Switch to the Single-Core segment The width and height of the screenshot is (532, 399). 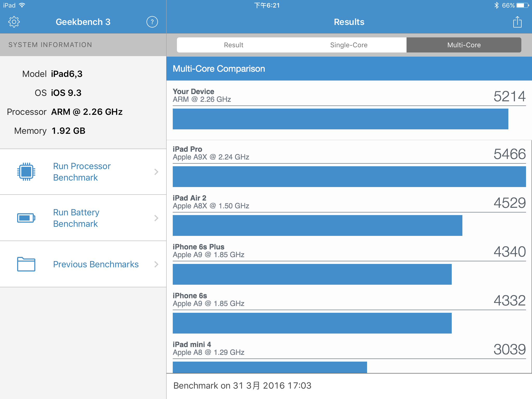(x=349, y=45)
